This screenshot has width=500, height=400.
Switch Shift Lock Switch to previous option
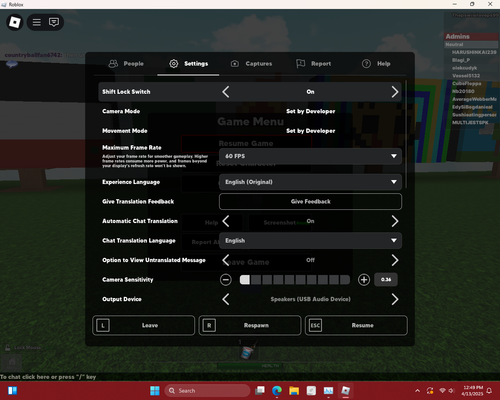226,92
